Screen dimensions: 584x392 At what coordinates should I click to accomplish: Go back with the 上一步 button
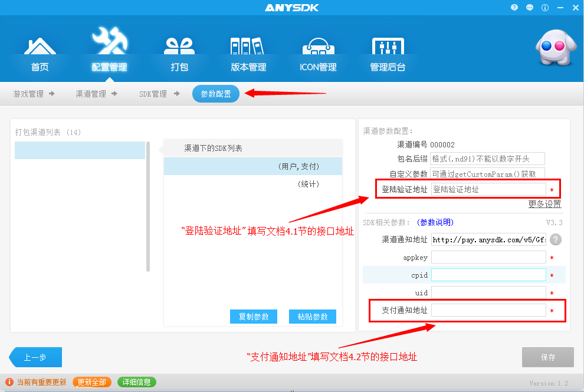coord(35,357)
